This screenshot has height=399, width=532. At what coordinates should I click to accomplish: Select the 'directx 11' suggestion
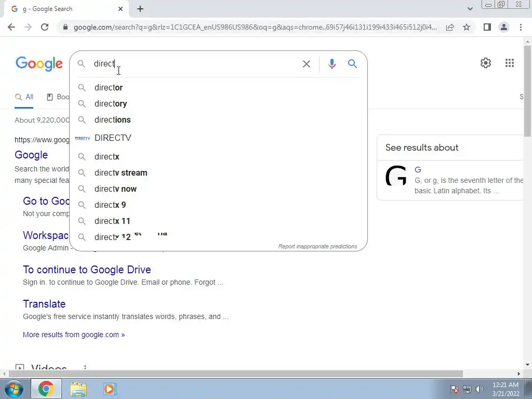(218, 221)
